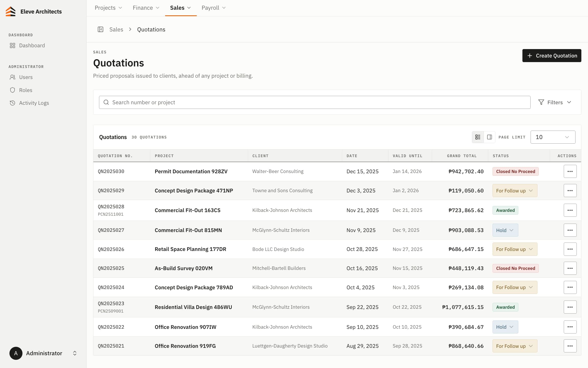Open Administrator account switcher
The height and width of the screenshot is (368, 588).
(x=43, y=353)
